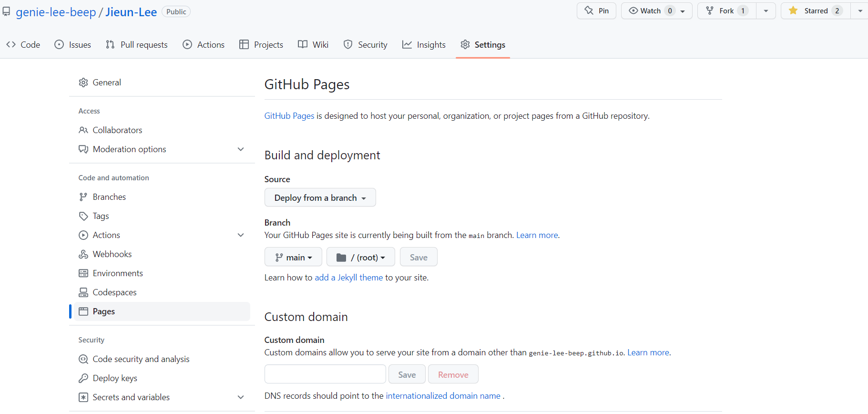Screen dimensions: 868x414
Task: Open the main branch selector dropdown
Action: [293, 257]
